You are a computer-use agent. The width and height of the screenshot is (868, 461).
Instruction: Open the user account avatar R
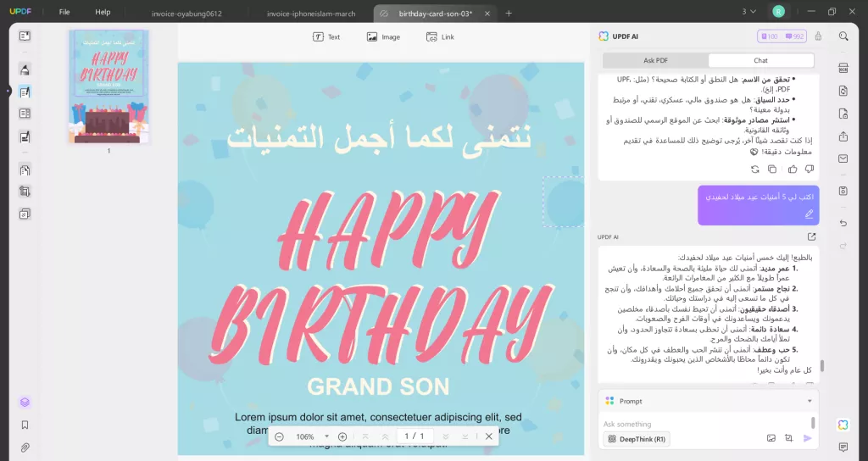[778, 12]
